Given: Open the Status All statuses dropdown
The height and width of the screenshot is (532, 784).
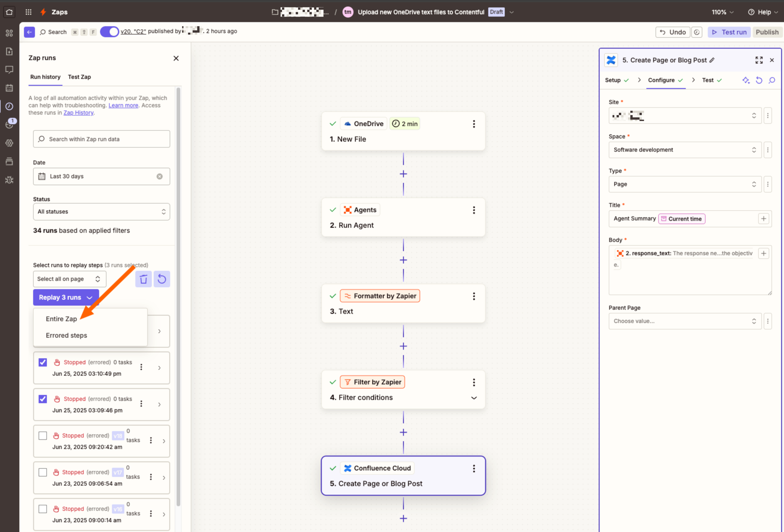Looking at the screenshot, I should click(x=101, y=212).
